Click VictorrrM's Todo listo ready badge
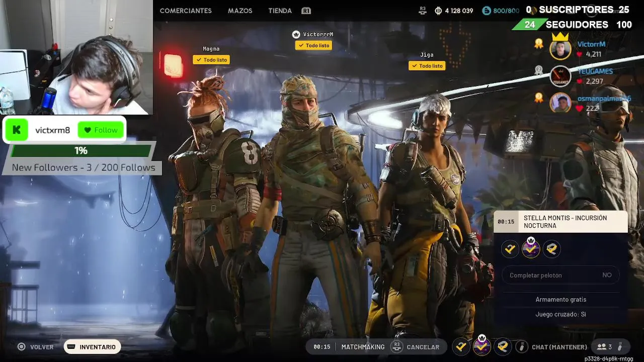This screenshot has width=644, height=362. coord(313,45)
